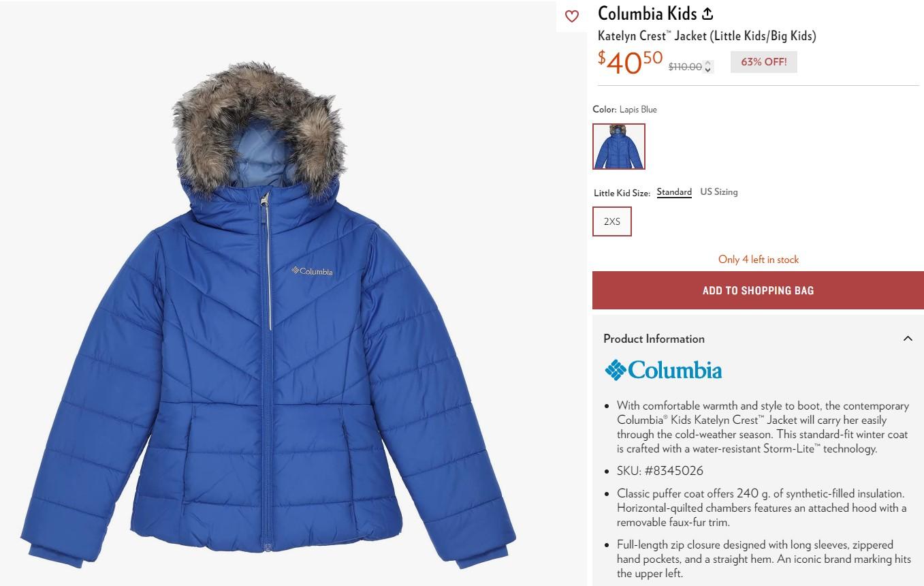Choose the 2XS size option
This screenshot has width=924, height=586.
coord(612,221)
